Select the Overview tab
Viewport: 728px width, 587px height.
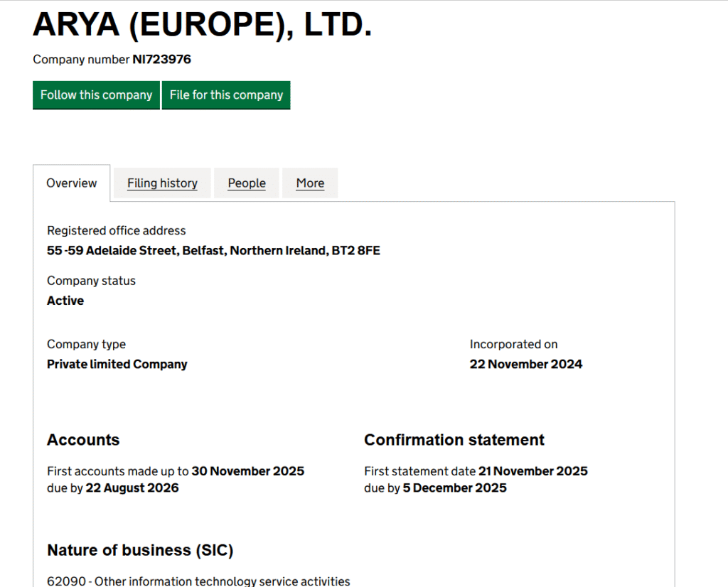(x=72, y=183)
